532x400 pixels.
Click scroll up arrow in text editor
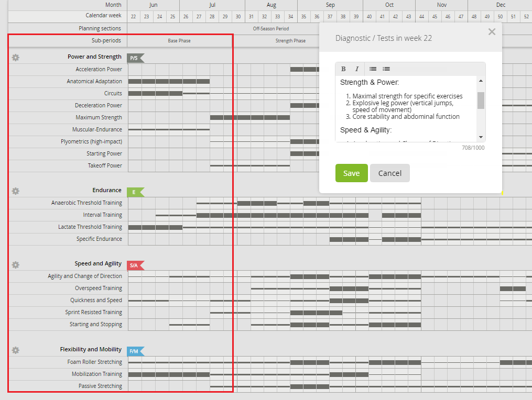pos(481,81)
